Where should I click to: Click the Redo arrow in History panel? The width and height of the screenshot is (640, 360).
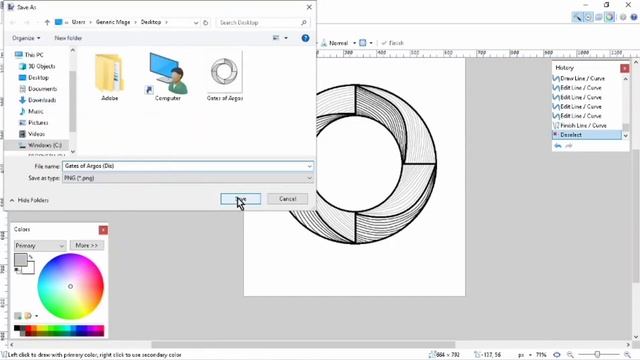pyautogui.click(x=569, y=146)
